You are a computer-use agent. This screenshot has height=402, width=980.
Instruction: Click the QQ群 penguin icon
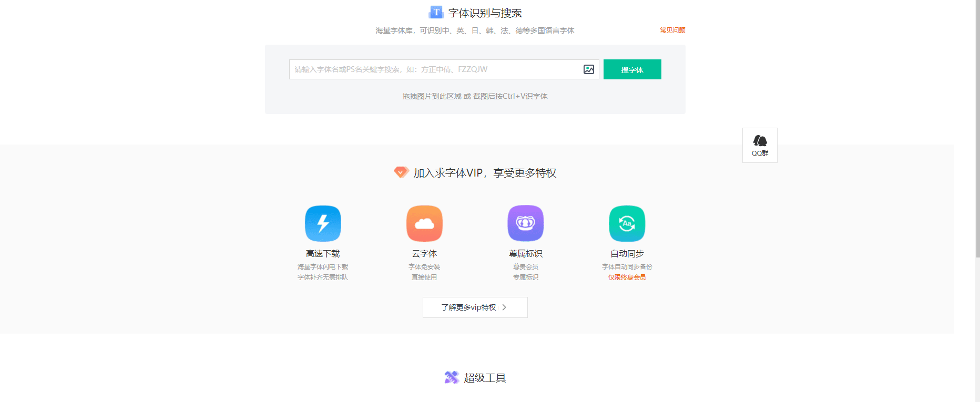760,140
